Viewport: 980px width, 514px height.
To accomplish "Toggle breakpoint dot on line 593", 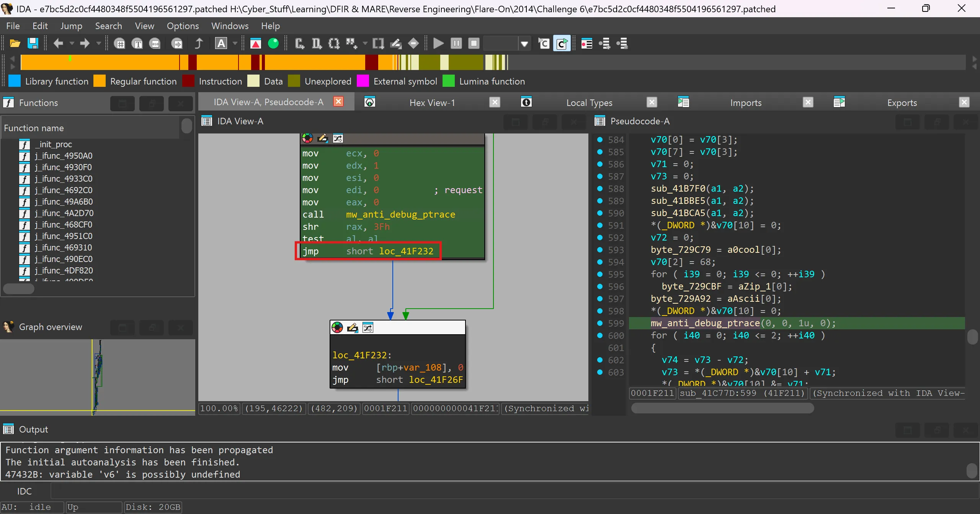I will click(600, 250).
